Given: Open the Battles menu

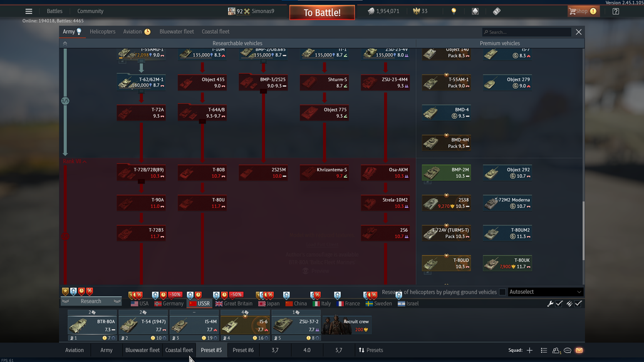Looking at the screenshot, I should 55,11.
